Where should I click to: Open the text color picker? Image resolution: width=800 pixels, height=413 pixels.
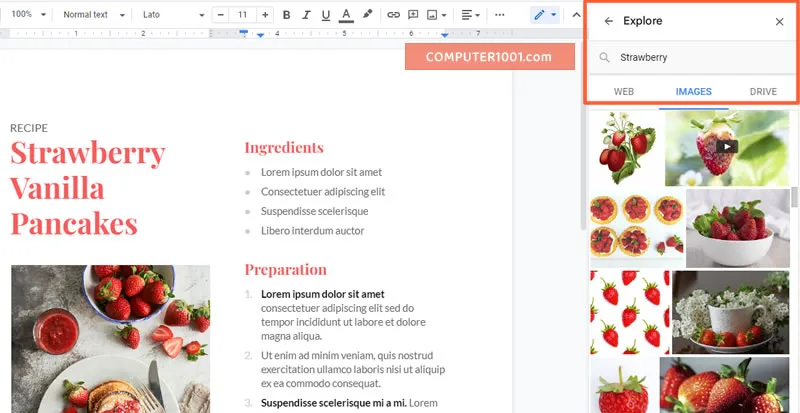coord(346,15)
